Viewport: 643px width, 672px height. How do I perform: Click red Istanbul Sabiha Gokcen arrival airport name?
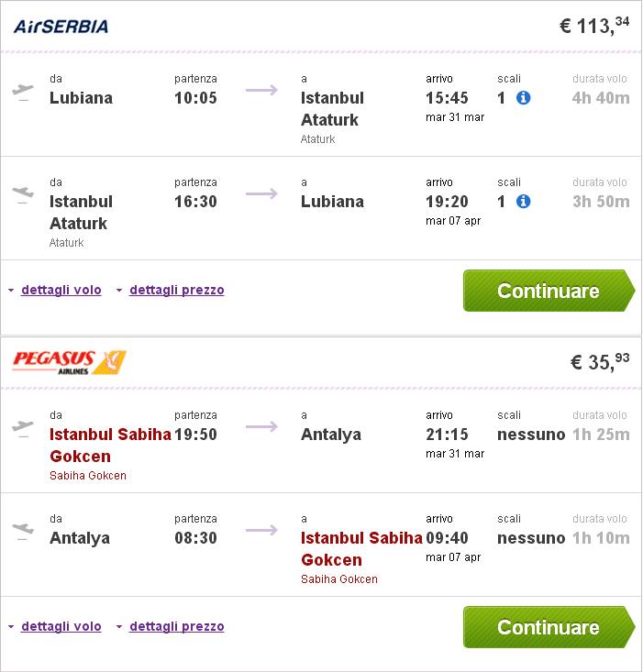(361, 548)
